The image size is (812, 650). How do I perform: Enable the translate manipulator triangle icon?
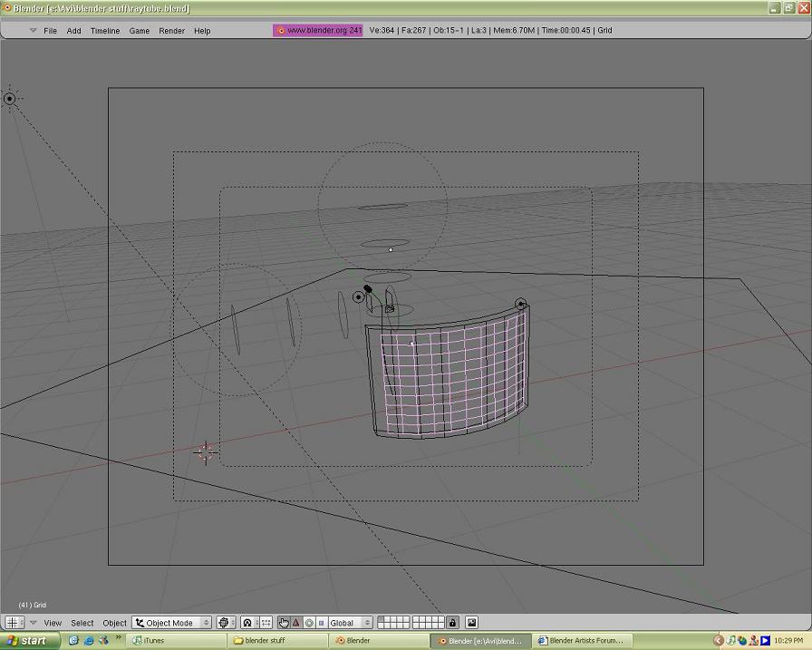click(295, 623)
